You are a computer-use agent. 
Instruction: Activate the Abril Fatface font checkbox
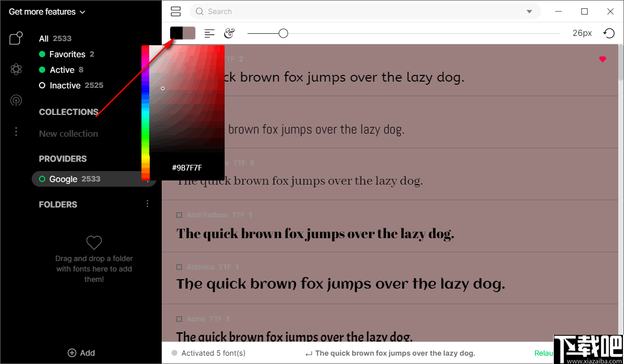tap(179, 215)
